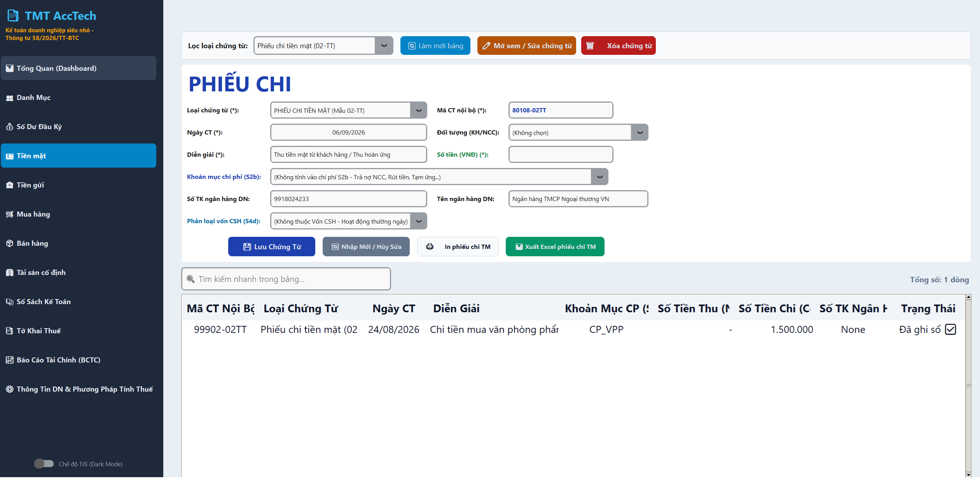Click the Lưu Chứng Từ button
The image size is (980, 490).
pyautogui.click(x=272, y=247)
